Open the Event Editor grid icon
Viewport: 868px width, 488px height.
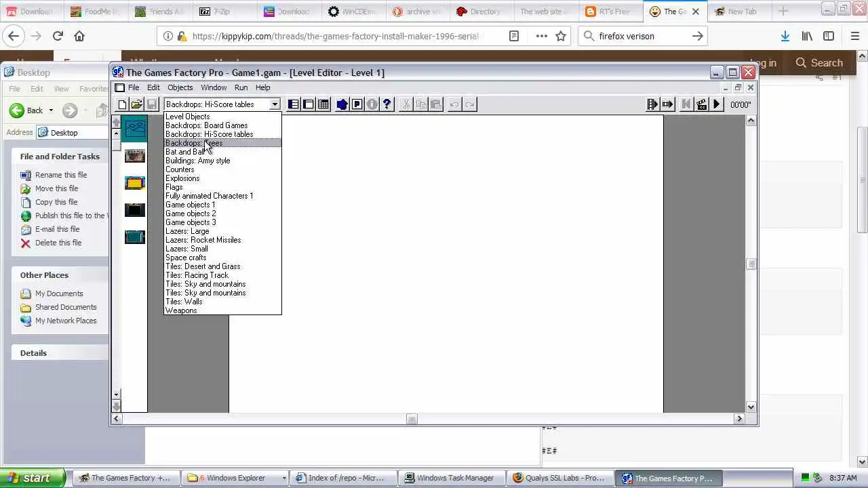pos(323,104)
